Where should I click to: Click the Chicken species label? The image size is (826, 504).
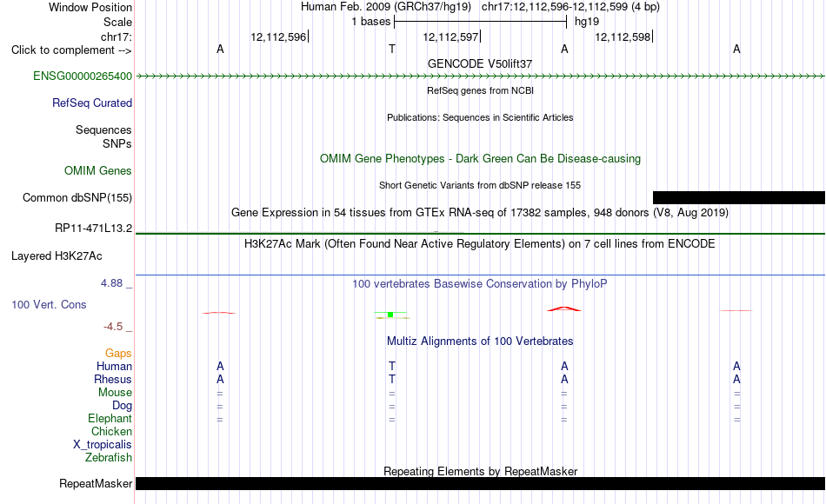[111, 431]
